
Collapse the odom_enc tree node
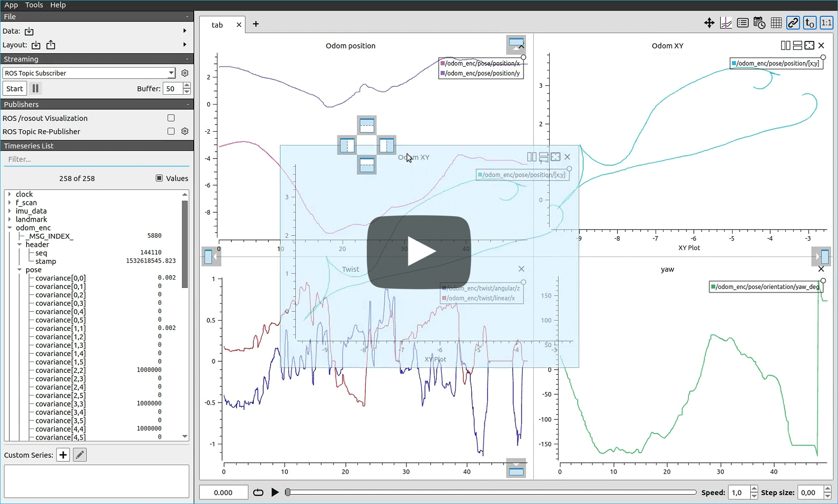(x=9, y=228)
